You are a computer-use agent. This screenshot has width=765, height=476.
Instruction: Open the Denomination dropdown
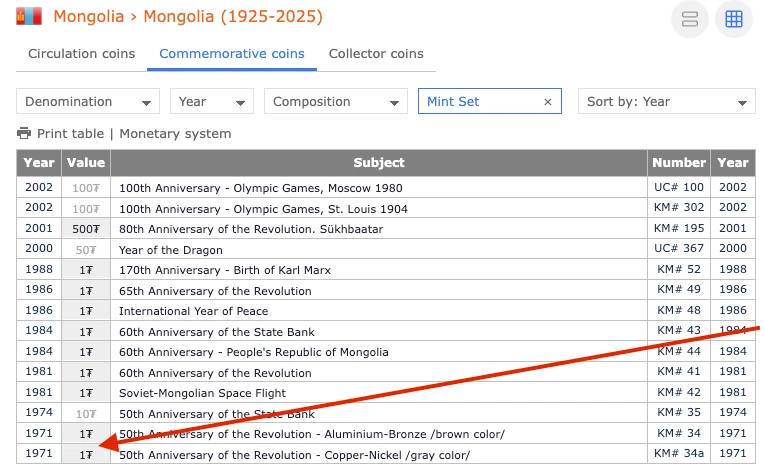click(x=89, y=102)
